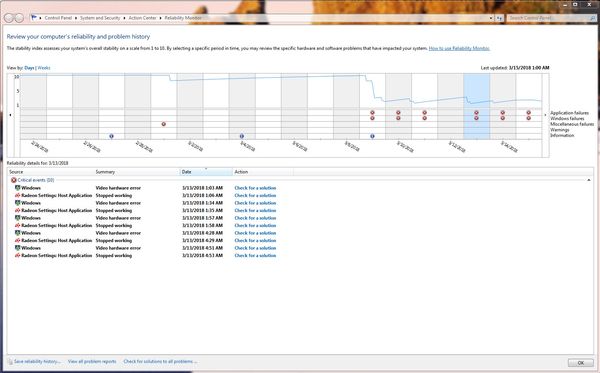600x373 pixels.
Task: Switch chart view to Days
Action: click(x=29, y=68)
